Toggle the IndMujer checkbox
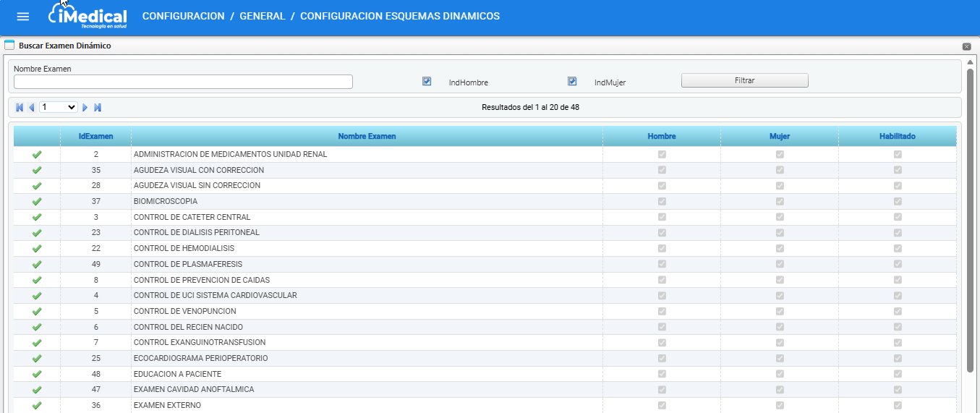The height and width of the screenshot is (413, 980). (572, 82)
